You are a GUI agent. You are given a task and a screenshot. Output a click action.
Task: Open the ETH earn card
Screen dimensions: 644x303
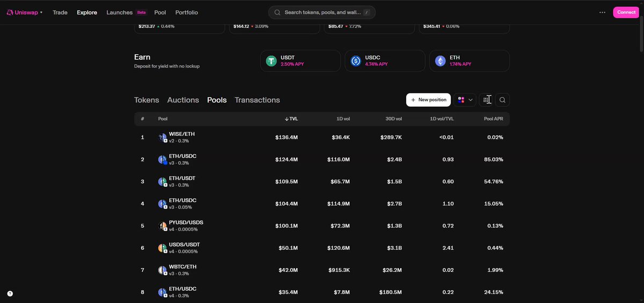[470, 61]
